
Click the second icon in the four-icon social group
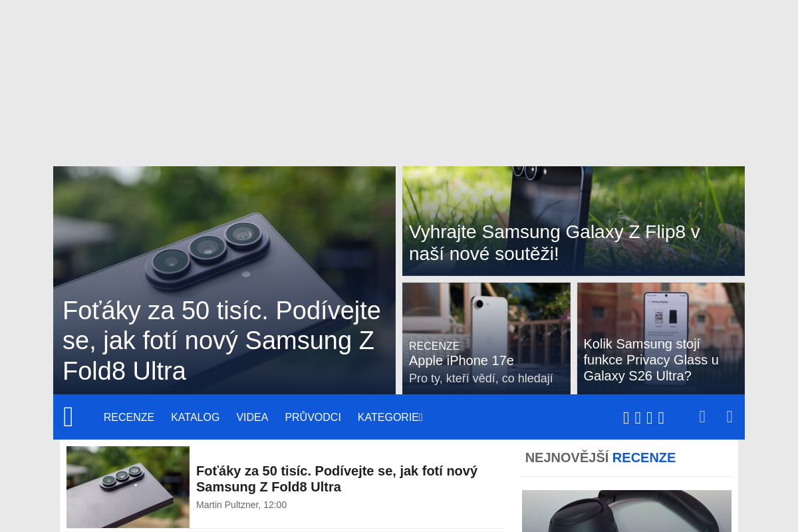[x=638, y=418]
